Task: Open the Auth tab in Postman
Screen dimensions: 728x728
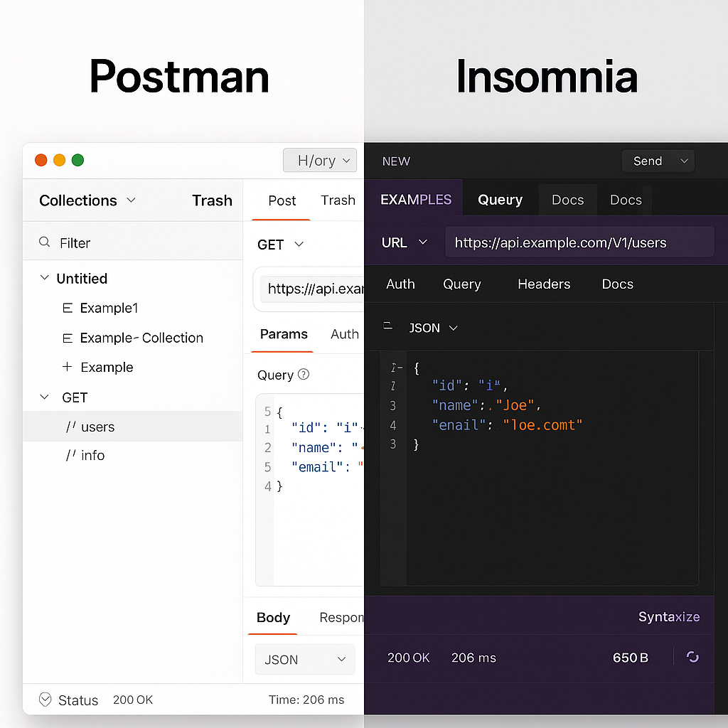Action: click(345, 334)
